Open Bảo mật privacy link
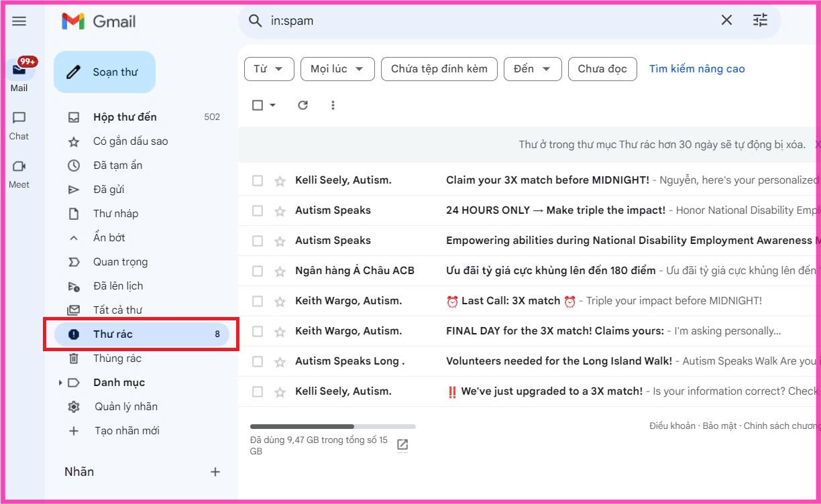The height and width of the screenshot is (504, 821). [720, 426]
